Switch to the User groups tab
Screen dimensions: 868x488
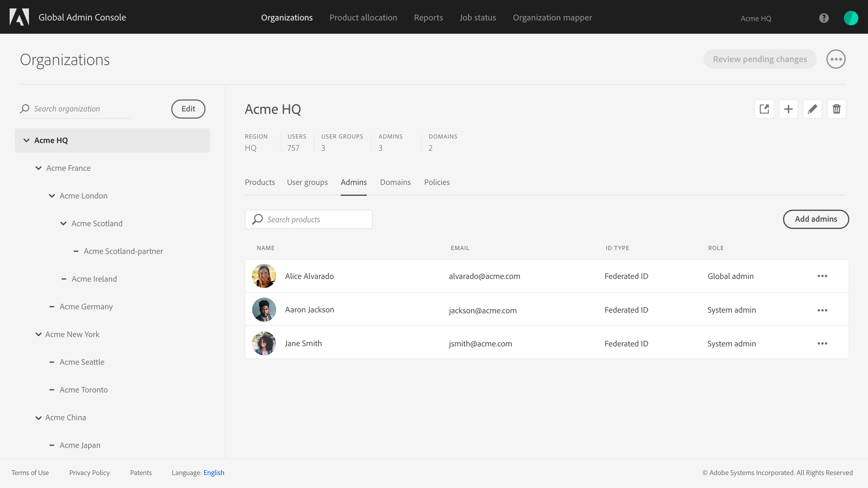[307, 182]
